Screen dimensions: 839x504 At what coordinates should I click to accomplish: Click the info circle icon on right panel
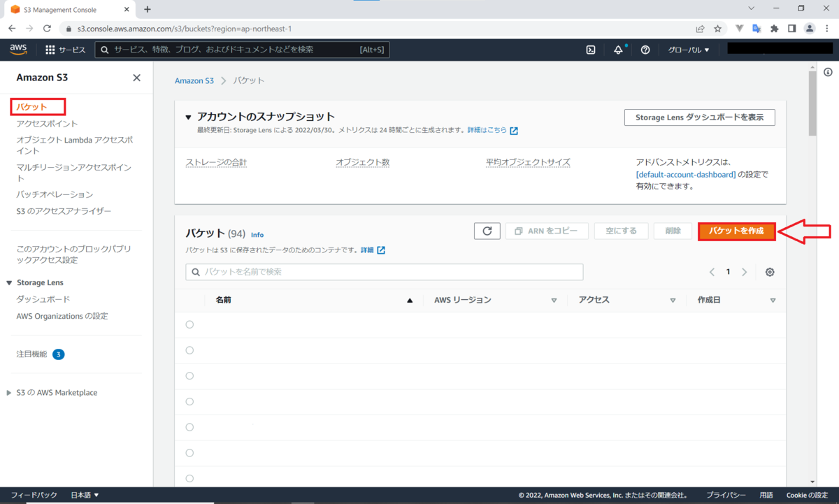(x=828, y=72)
